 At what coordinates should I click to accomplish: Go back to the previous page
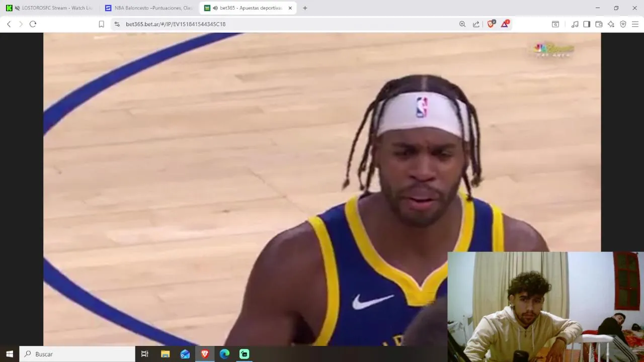[9, 24]
